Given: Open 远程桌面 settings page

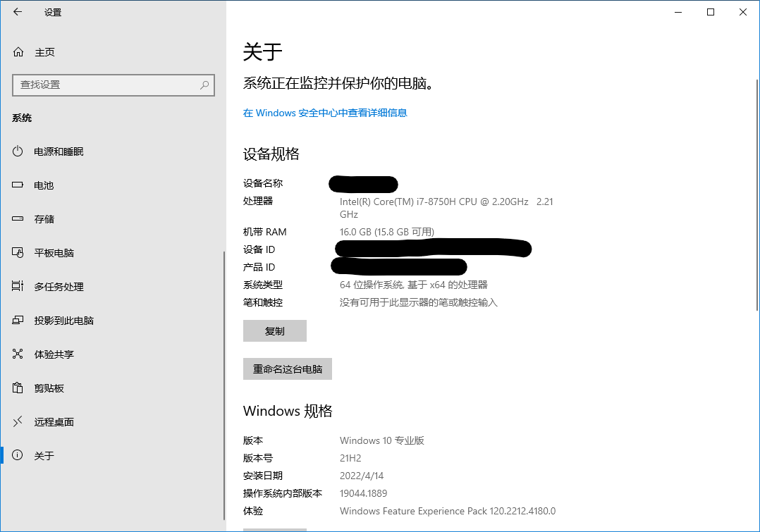Looking at the screenshot, I should [x=113, y=422].
